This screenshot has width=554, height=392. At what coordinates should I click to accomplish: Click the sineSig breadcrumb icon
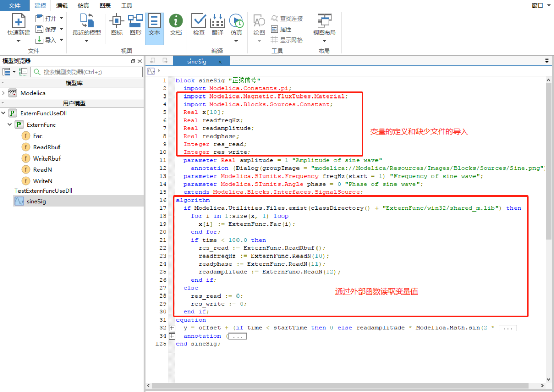151,71
